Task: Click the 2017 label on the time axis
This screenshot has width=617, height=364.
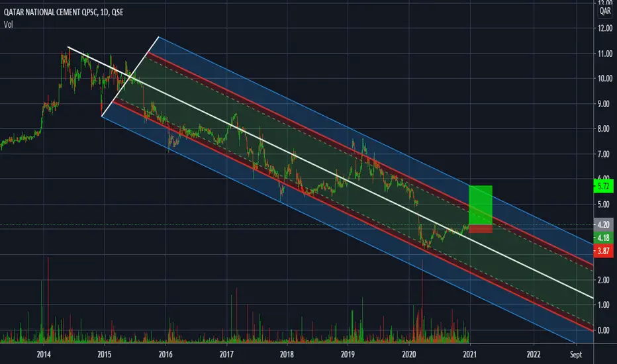Action: point(226,354)
